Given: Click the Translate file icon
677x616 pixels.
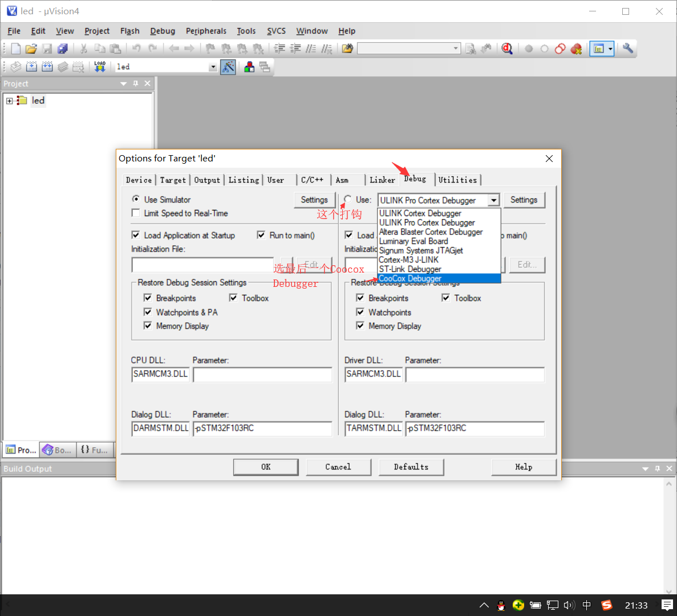Looking at the screenshot, I should point(16,67).
